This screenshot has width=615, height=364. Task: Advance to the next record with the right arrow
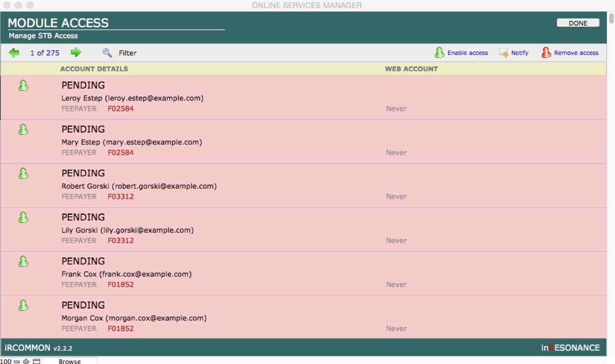[x=76, y=52]
